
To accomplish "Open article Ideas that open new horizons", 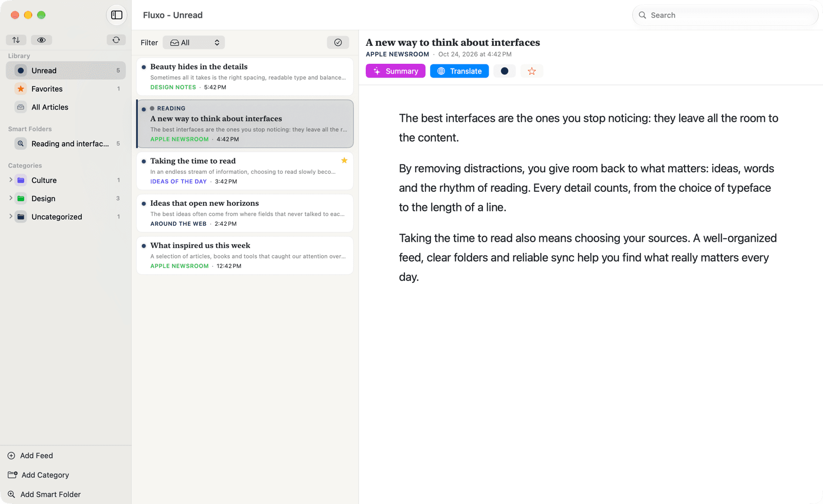I will 245,213.
